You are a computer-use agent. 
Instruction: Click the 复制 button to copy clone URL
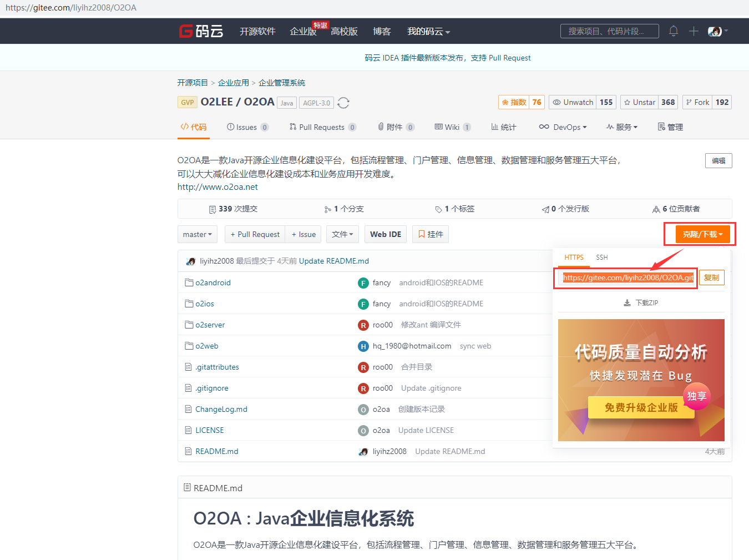(x=711, y=277)
